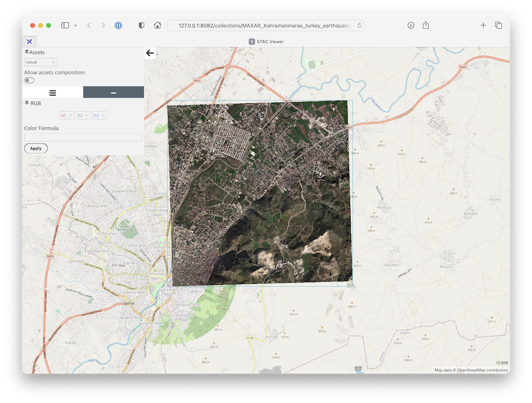
Task: Focus the Color Formula text field
Action: pos(83,137)
